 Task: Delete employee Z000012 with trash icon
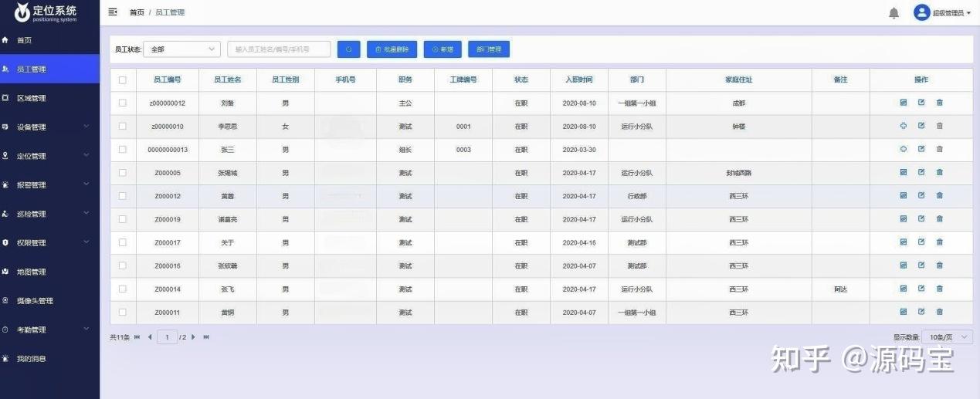tap(939, 196)
